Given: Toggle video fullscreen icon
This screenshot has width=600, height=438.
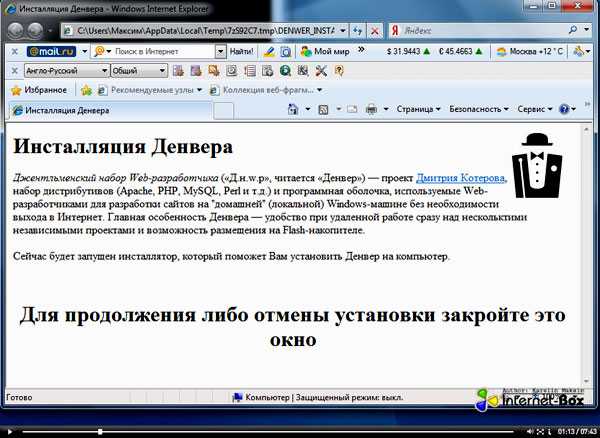Looking at the screenshot, I should (540, 431).
